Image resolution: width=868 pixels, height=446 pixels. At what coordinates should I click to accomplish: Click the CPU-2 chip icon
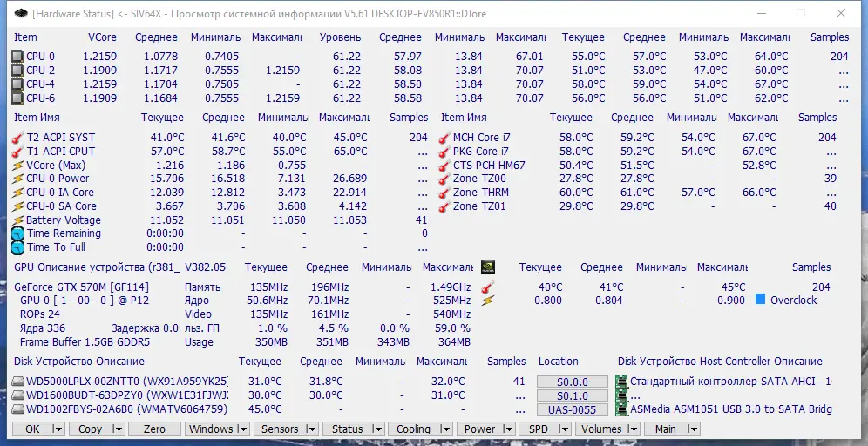[17, 71]
